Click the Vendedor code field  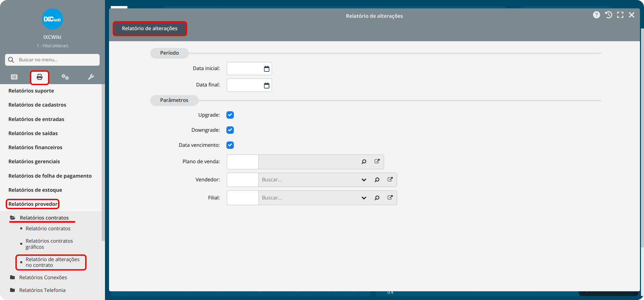click(243, 180)
